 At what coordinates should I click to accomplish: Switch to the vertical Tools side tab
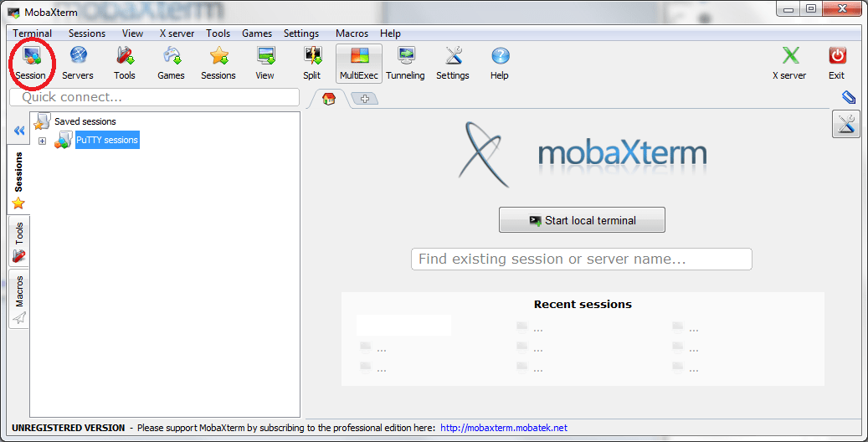(18, 242)
